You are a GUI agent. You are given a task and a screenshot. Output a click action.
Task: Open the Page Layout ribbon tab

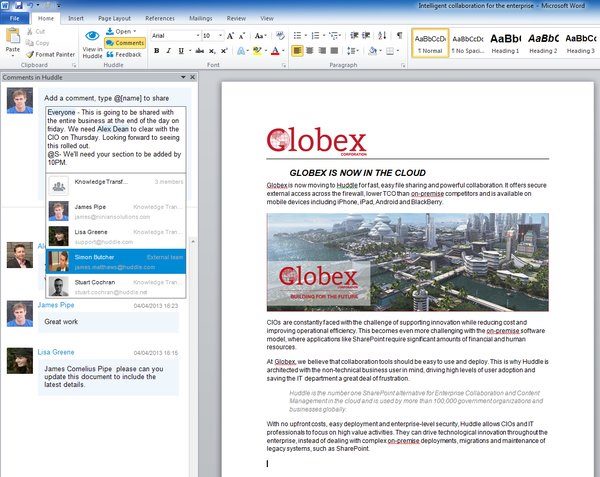coord(115,18)
